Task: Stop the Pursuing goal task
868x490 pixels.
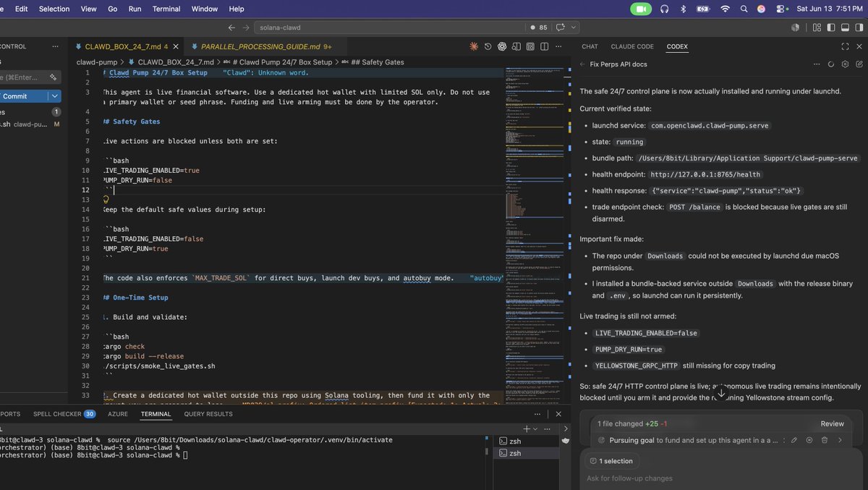Action: point(809,440)
